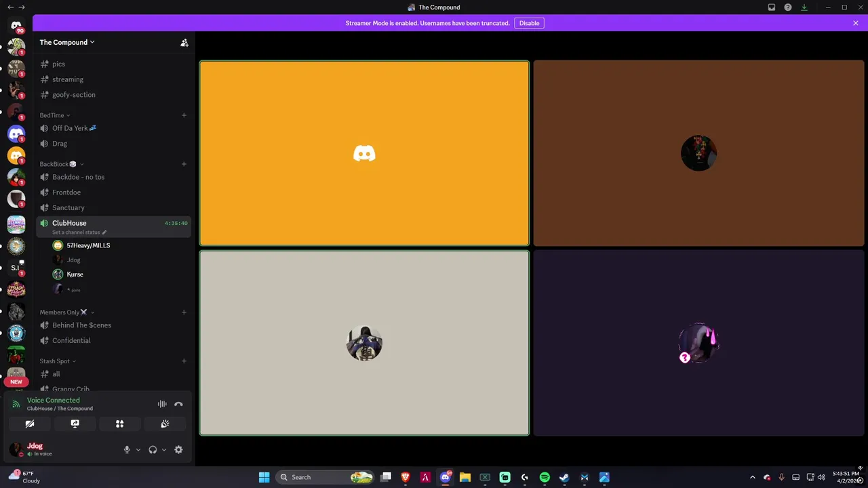Navigate back with the left arrow
868x488 pixels.
[10, 7]
